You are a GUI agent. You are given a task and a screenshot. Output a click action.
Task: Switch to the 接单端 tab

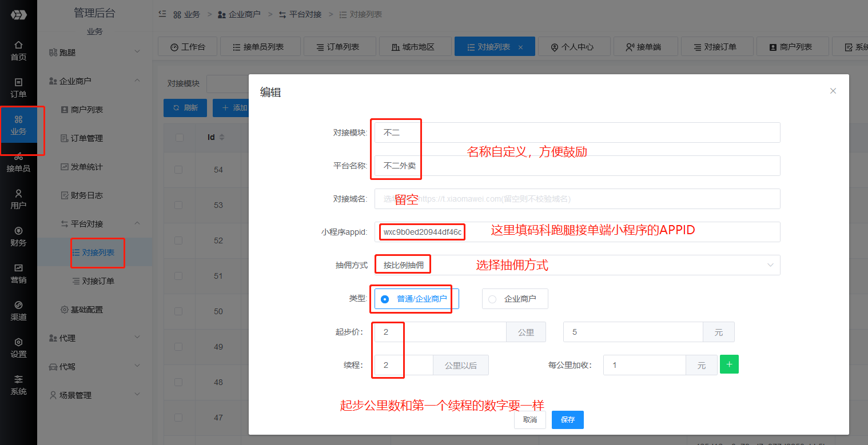click(x=646, y=47)
